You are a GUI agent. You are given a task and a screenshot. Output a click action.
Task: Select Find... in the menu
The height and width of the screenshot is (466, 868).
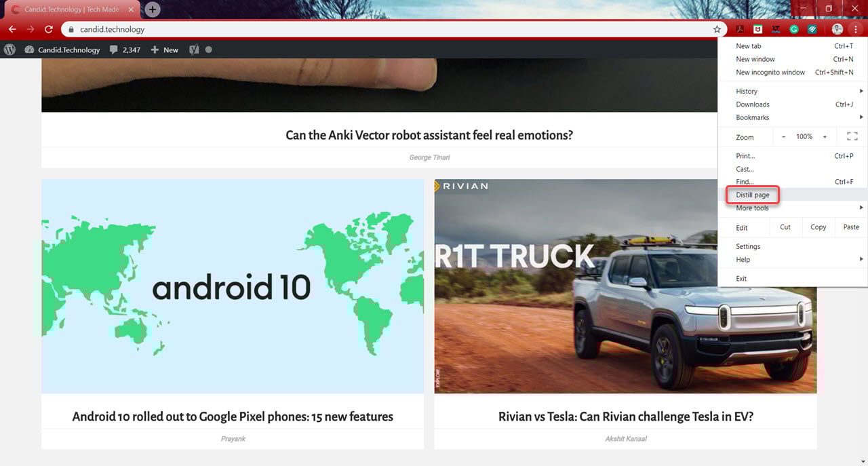(x=793, y=182)
